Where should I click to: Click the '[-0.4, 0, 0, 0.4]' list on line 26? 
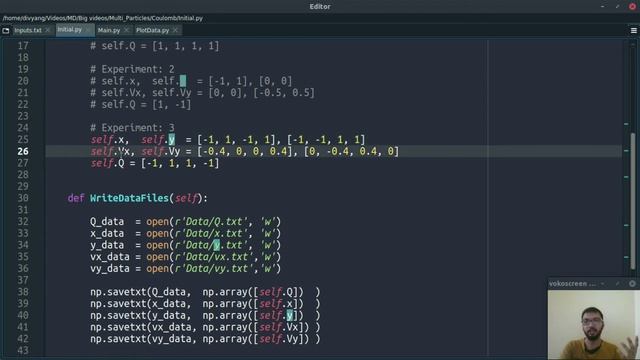click(x=245, y=151)
